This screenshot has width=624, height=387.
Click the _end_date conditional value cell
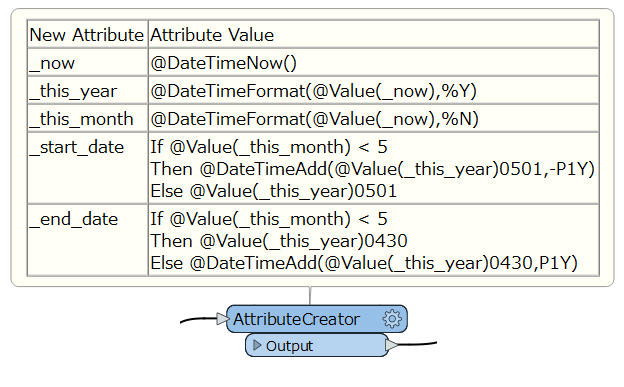tap(373, 240)
